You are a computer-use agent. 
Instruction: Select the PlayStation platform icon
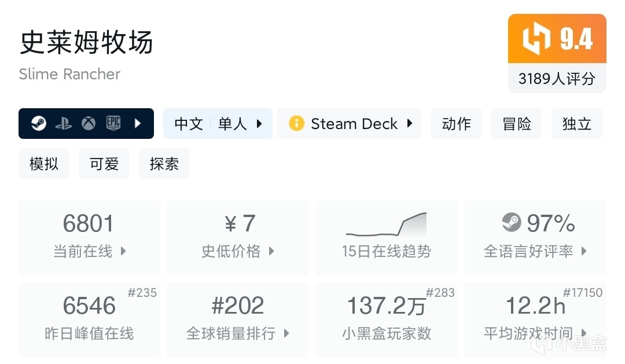click(64, 123)
